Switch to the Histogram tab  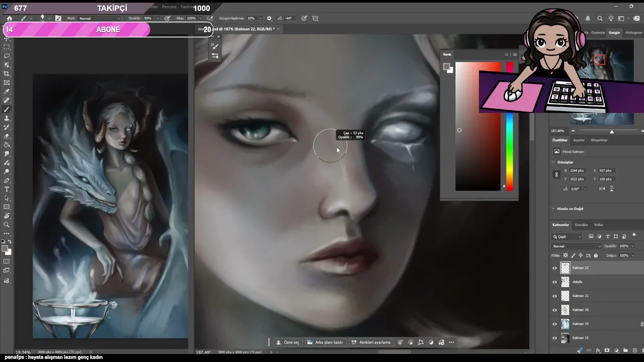pos(634,33)
